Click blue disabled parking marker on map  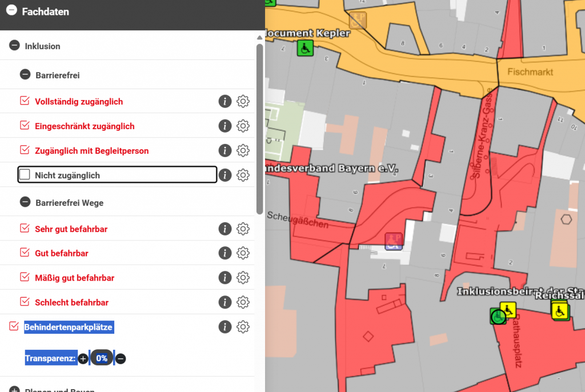394,241
